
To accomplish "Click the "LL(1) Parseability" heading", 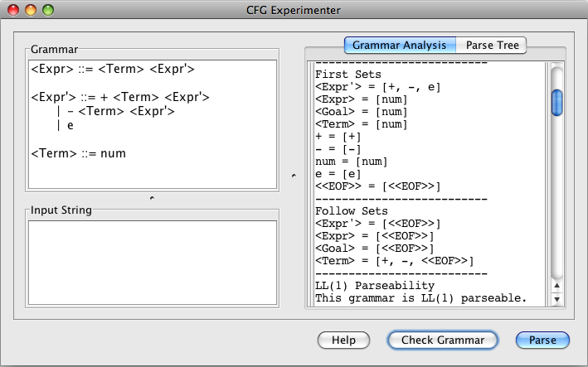I will [x=375, y=285].
